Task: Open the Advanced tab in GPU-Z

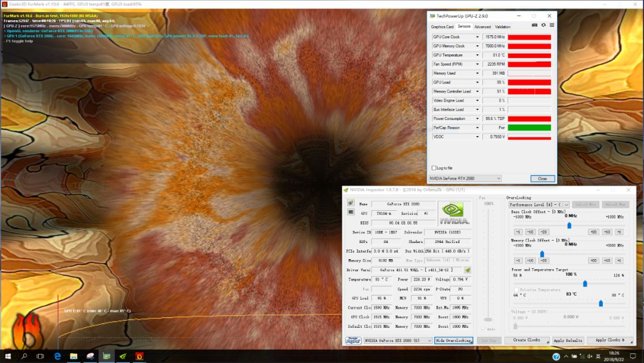Action: click(x=482, y=26)
